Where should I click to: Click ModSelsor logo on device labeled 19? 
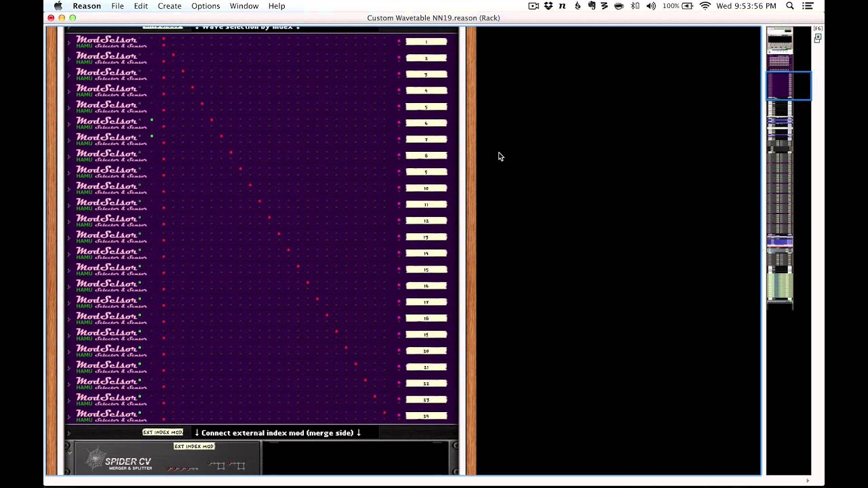(106, 332)
